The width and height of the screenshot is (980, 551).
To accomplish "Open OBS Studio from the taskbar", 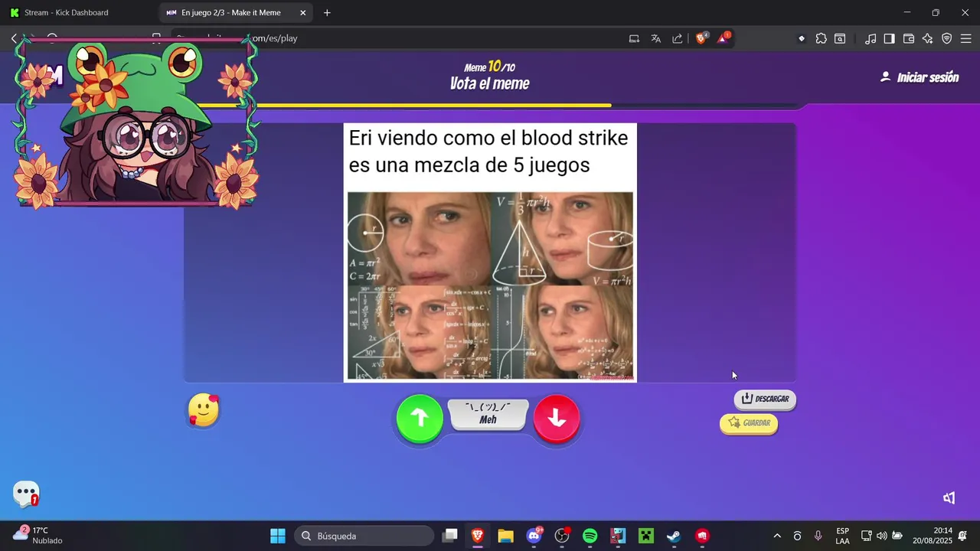I will [x=562, y=536].
